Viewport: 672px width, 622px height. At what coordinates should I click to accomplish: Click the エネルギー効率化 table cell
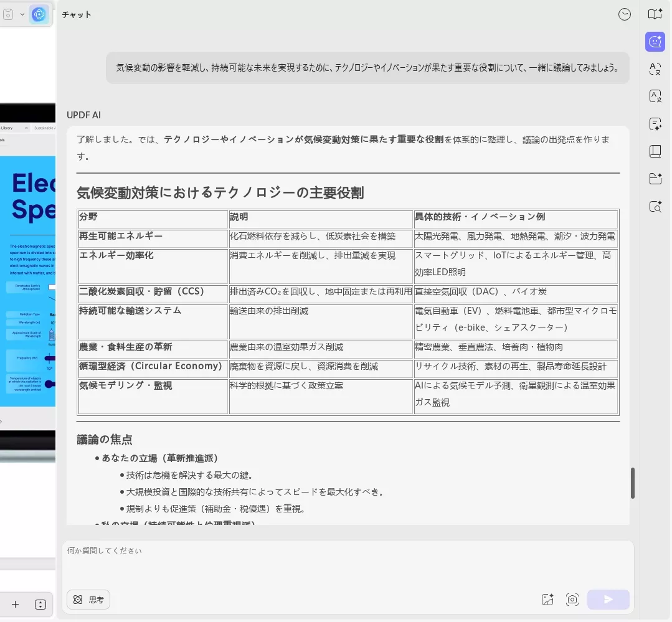tap(153, 266)
